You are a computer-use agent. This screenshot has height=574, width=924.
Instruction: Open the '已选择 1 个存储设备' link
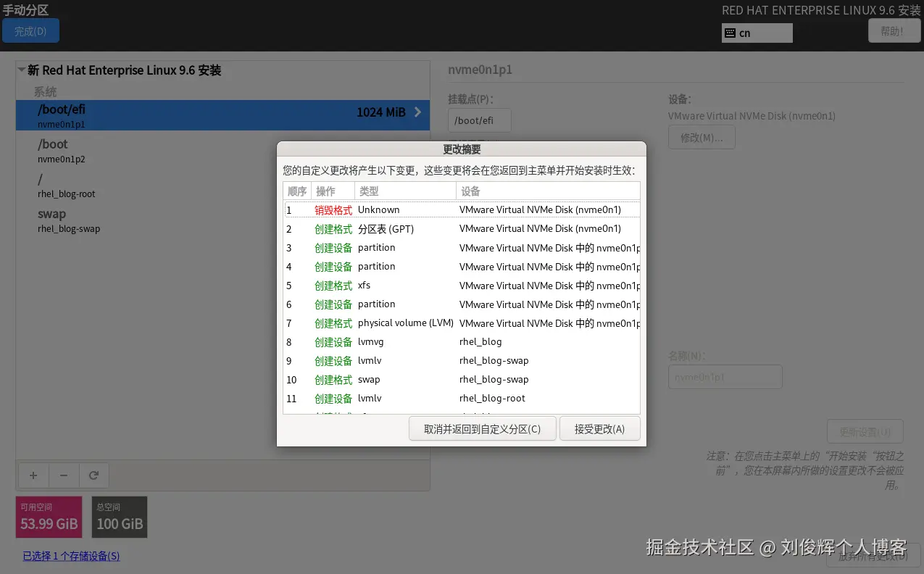point(71,556)
